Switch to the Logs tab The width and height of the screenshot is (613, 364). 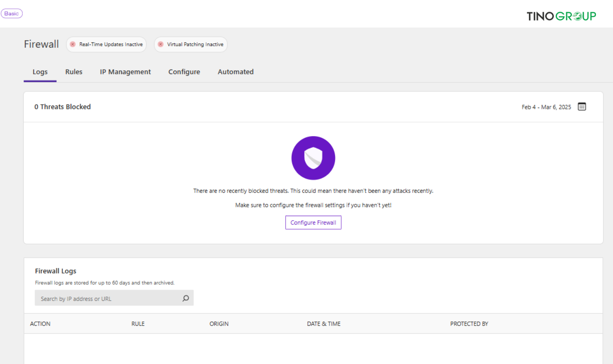(x=40, y=72)
